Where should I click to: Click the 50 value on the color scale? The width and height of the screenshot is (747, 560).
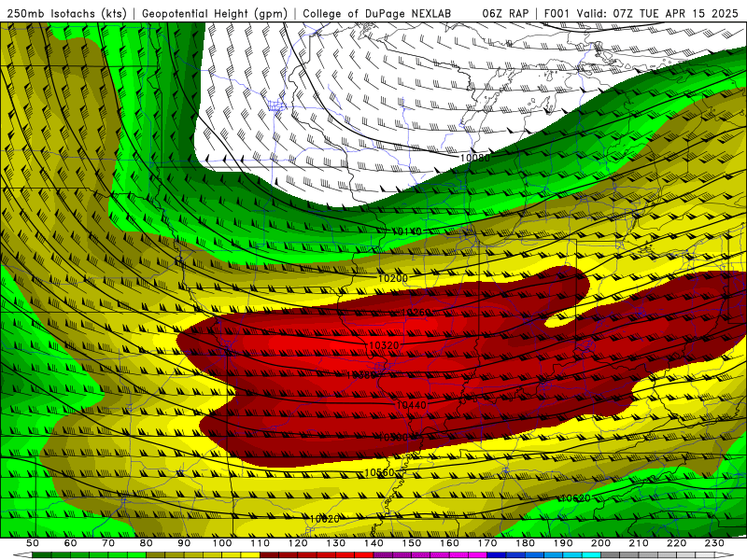click(x=33, y=543)
